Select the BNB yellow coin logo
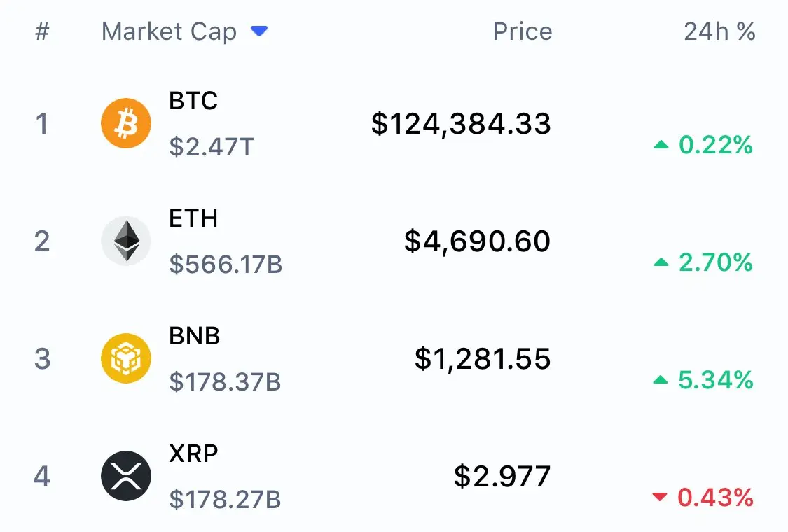 pyautogui.click(x=126, y=358)
